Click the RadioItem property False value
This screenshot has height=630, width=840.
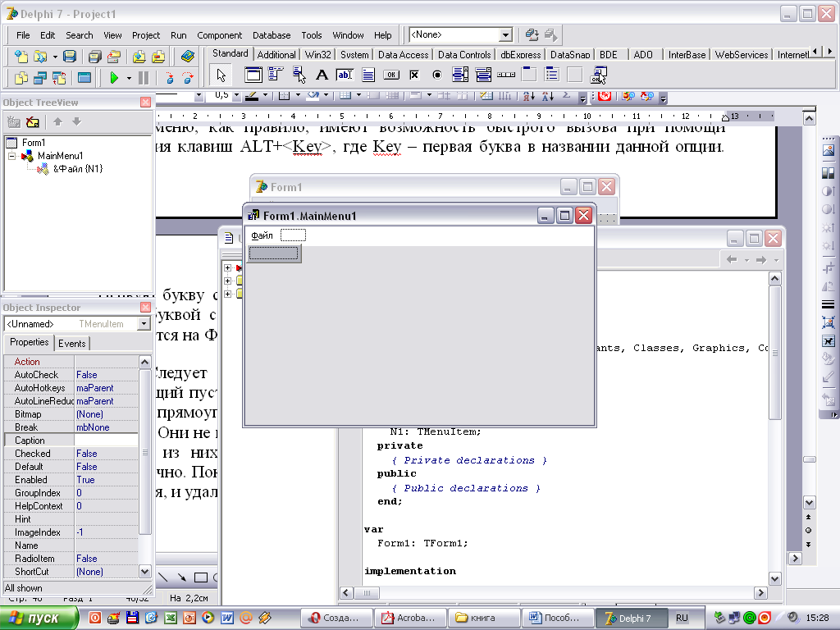[106, 559]
